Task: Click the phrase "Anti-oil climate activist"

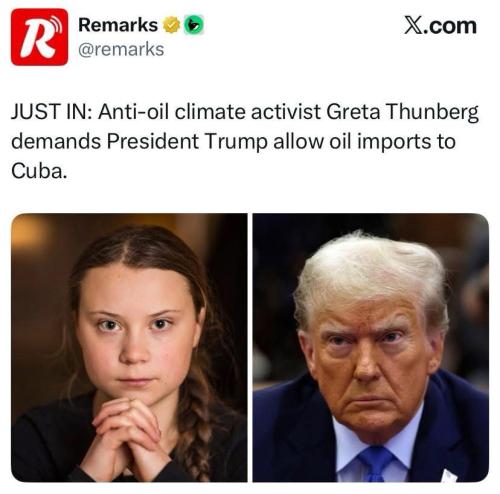Action: [x=209, y=112]
